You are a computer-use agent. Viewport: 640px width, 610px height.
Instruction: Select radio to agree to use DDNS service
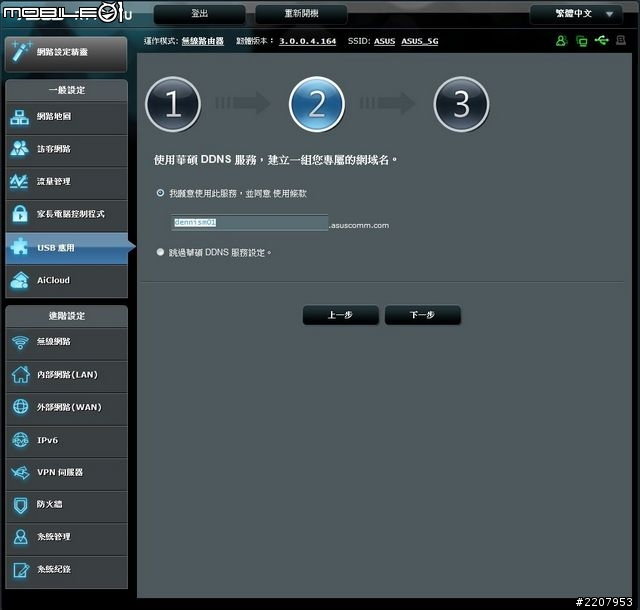click(160, 193)
